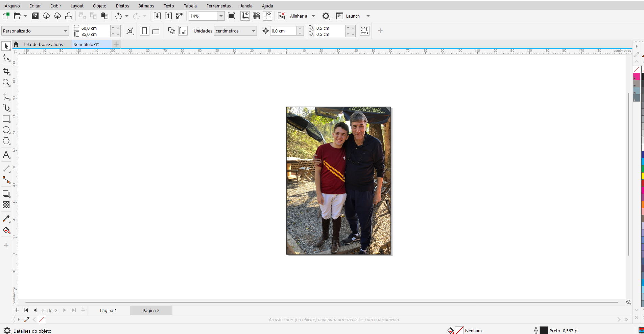Select the Crop tool
Screen dimensions: 644x334
6,71
